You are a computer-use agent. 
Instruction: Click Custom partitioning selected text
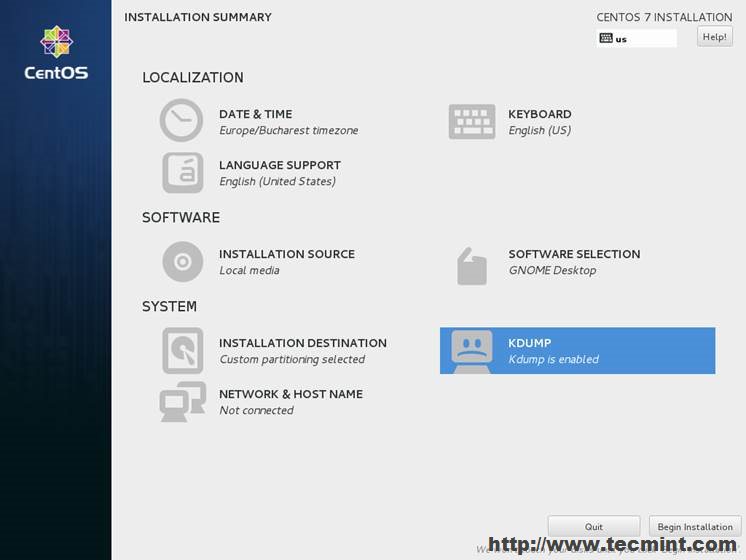tap(292, 359)
